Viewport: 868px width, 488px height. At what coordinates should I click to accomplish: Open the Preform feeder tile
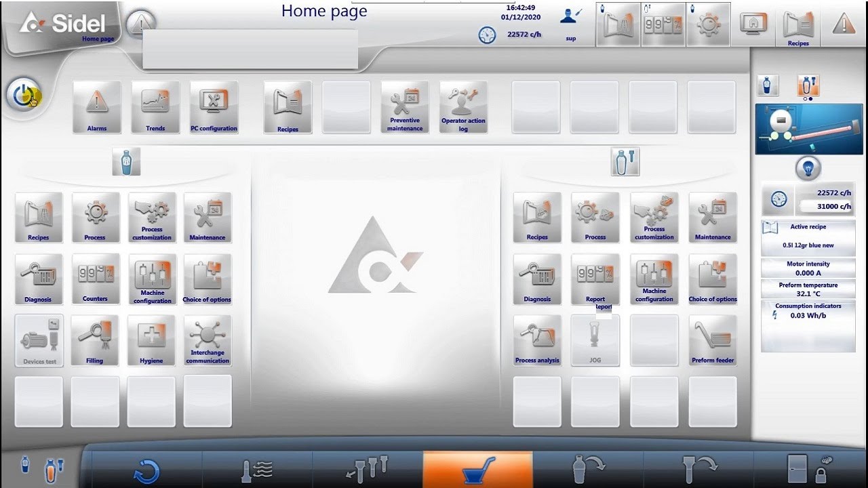(x=713, y=341)
